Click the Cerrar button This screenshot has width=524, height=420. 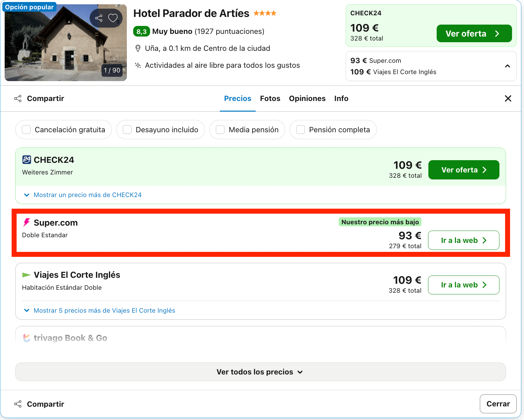(x=498, y=404)
